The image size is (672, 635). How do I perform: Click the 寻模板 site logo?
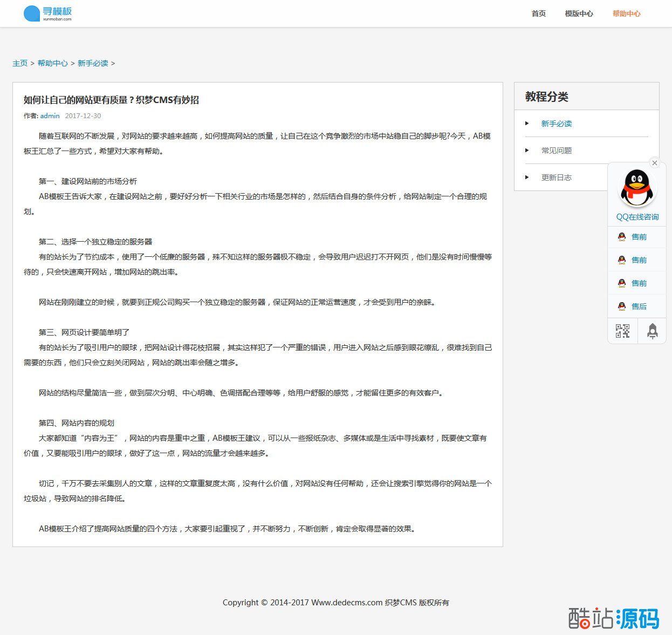pyautogui.click(x=47, y=13)
